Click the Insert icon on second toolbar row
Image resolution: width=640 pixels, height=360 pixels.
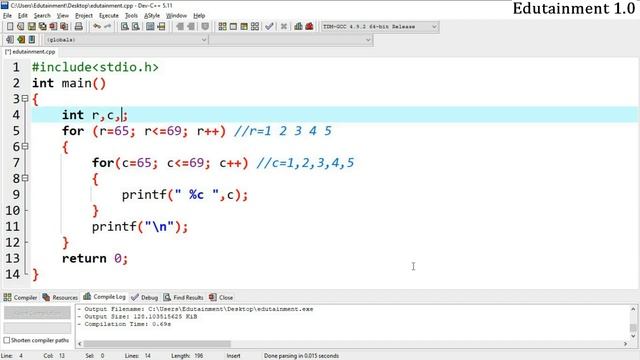click(10, 40)
